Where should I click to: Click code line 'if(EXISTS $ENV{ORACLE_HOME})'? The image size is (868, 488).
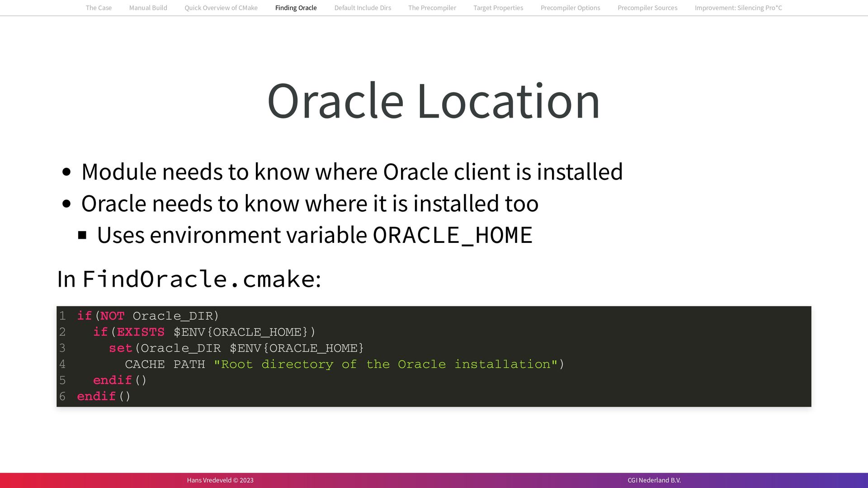click(204, 332)
